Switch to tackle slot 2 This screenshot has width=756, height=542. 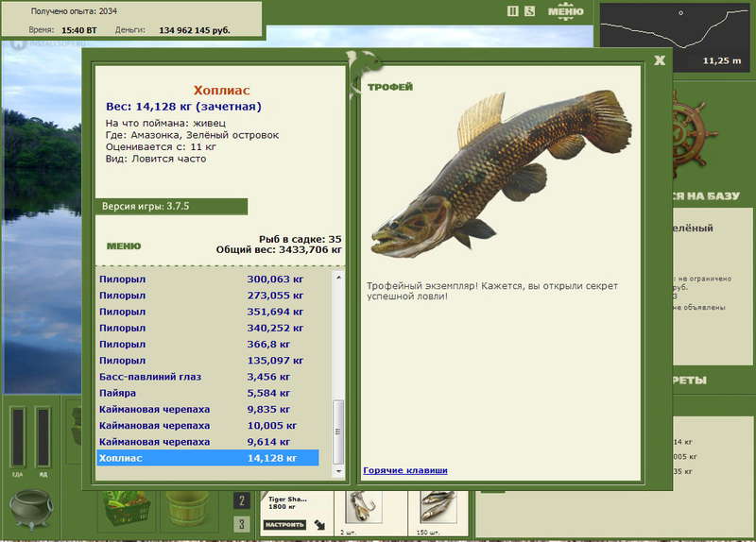(242, 501)
